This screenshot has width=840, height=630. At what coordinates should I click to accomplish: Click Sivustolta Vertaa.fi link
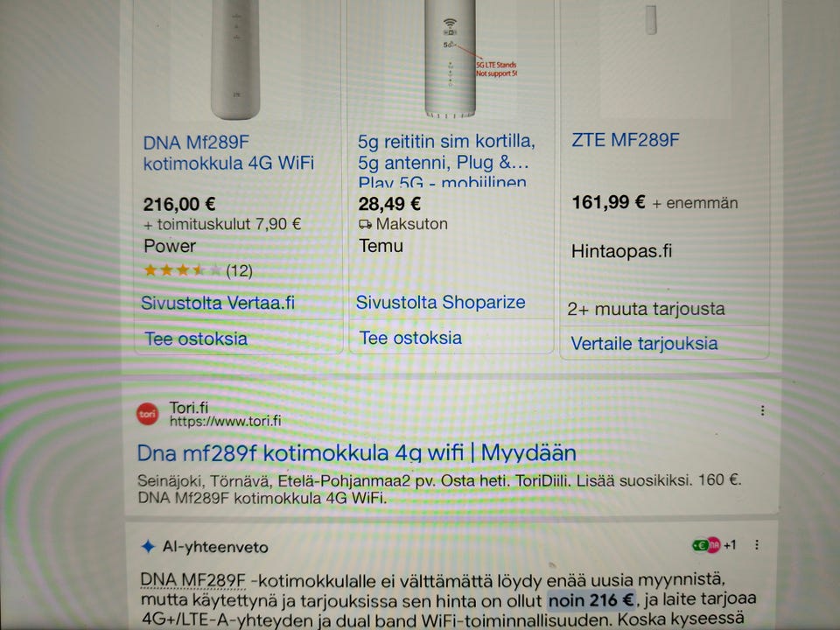point(218,303)
